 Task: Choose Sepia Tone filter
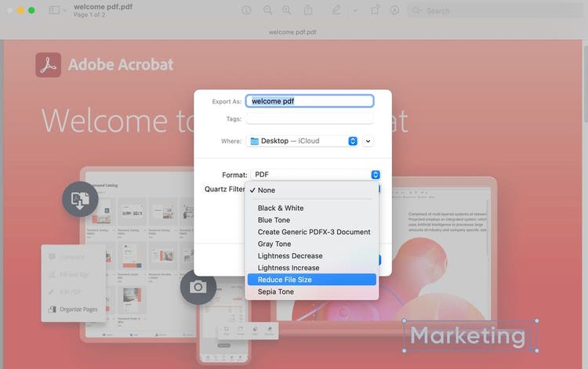click(311, 291)
